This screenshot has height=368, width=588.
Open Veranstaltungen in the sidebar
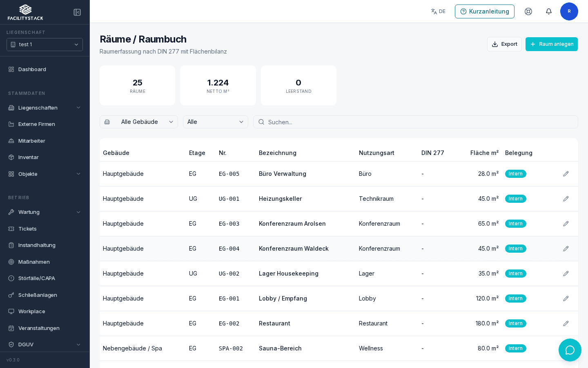(45, 328)
